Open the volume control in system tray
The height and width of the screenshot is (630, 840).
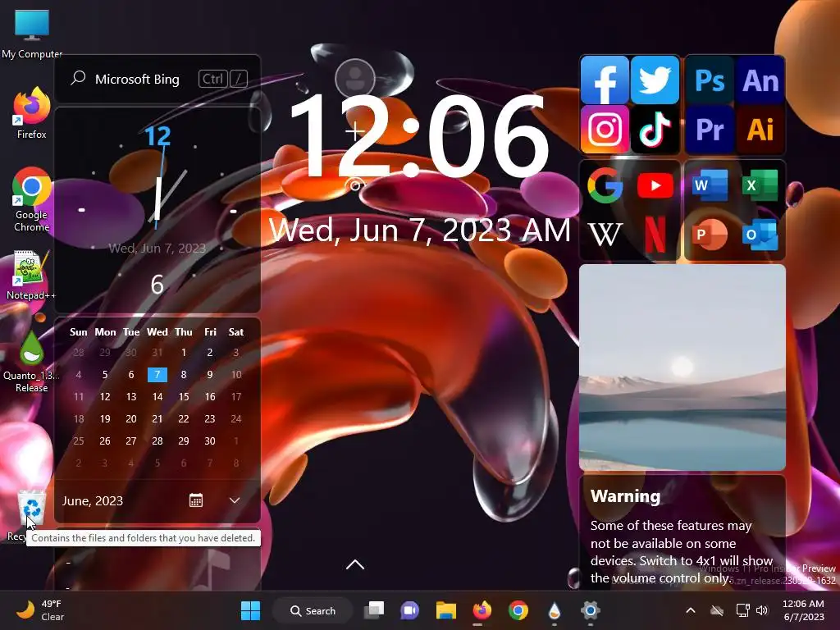pyautogui.click(x=762, y=610)
